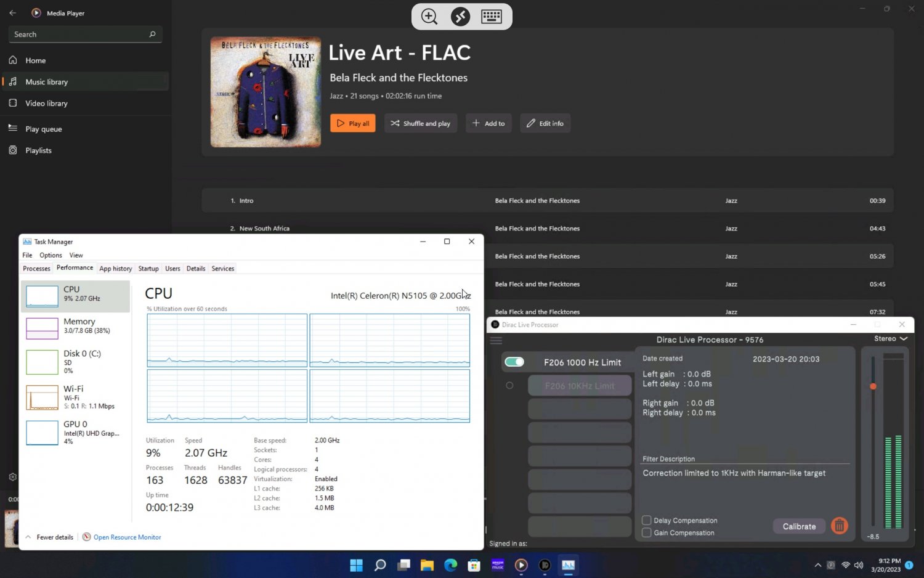924x578 pixels.
Task: Collapse Task Manager with Fewer details
Action: 49,537
